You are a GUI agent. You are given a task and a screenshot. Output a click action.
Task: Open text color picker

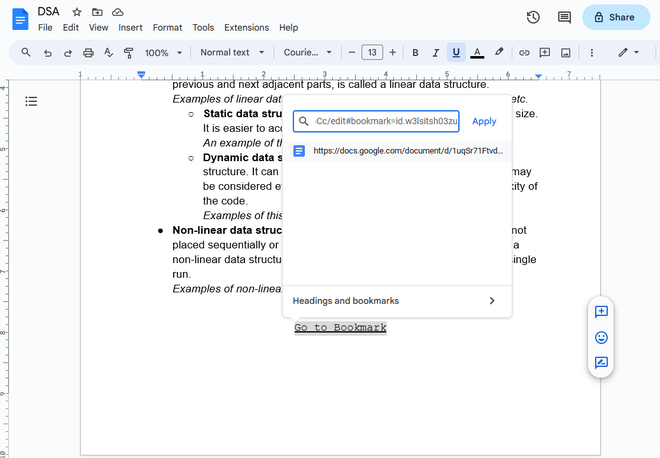coord(477,53)
